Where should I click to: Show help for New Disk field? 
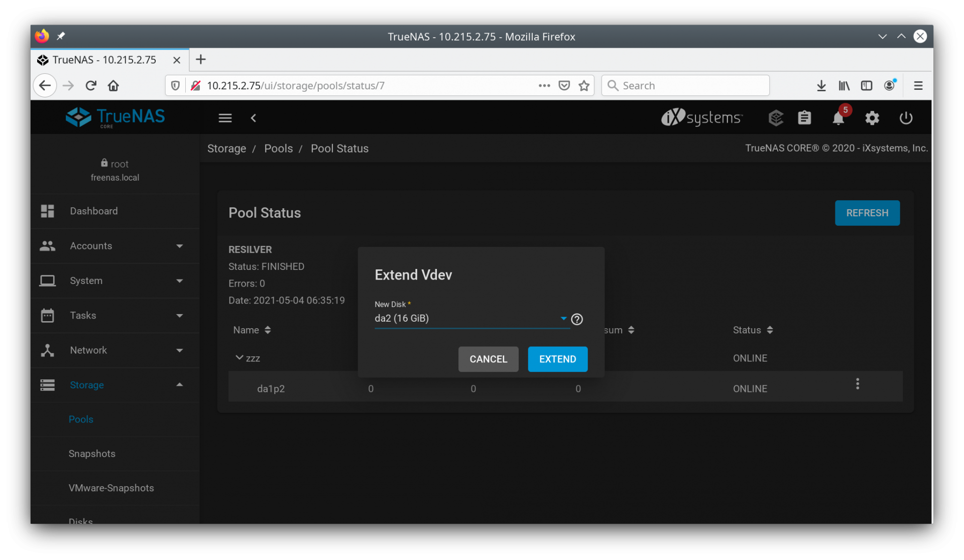coord(577,319)
